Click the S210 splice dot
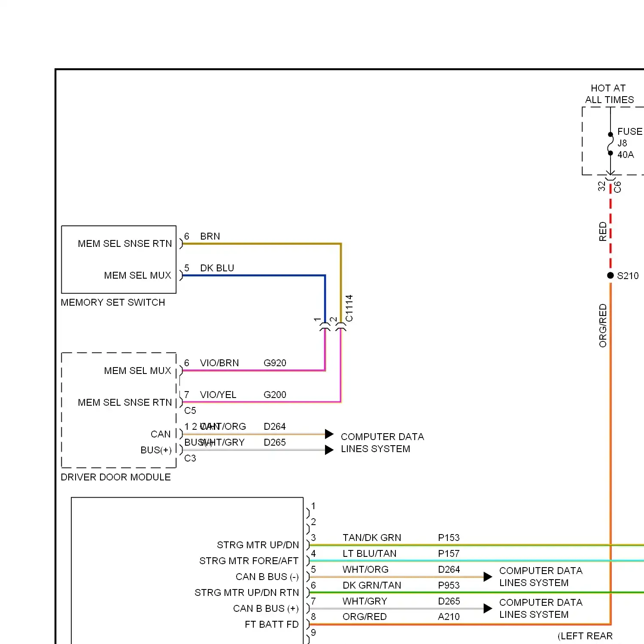 (611, 276)
